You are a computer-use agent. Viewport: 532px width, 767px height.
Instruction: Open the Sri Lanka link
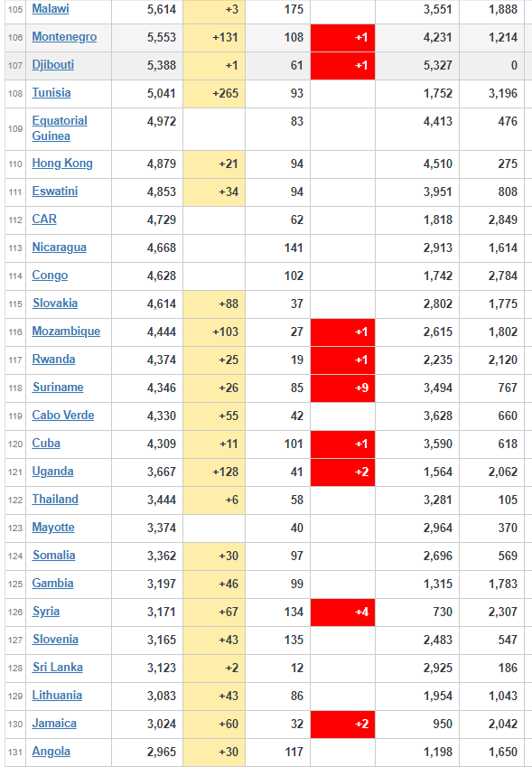[x=58, y=668]
